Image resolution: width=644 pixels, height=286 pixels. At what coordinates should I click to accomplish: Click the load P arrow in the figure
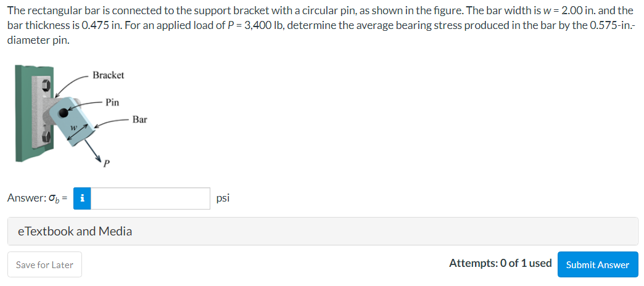click(x=94, y=150)
